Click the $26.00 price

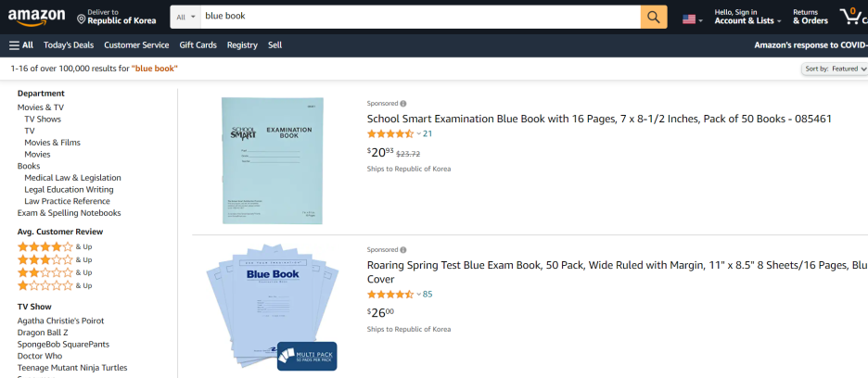pyautogui.click(x=380, y=313)
